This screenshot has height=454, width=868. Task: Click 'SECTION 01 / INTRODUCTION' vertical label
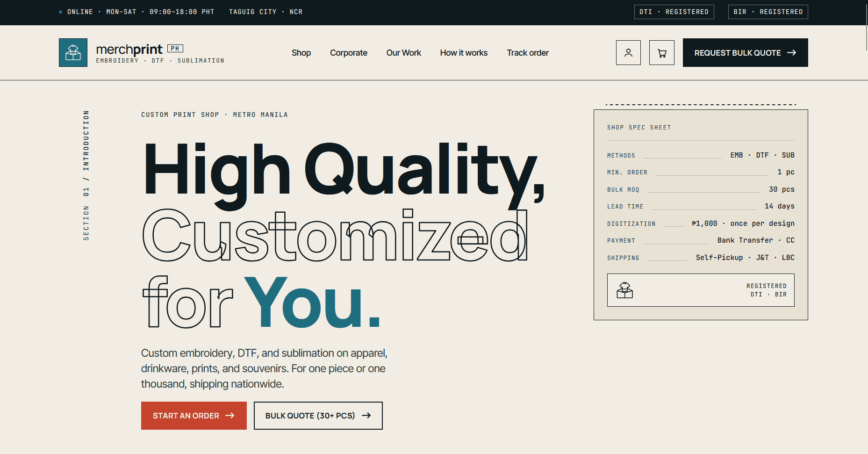(86, 175)
